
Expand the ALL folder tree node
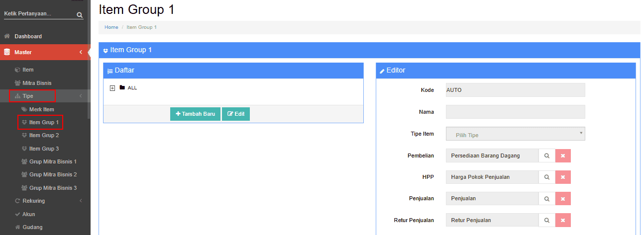tap(112, 88)
